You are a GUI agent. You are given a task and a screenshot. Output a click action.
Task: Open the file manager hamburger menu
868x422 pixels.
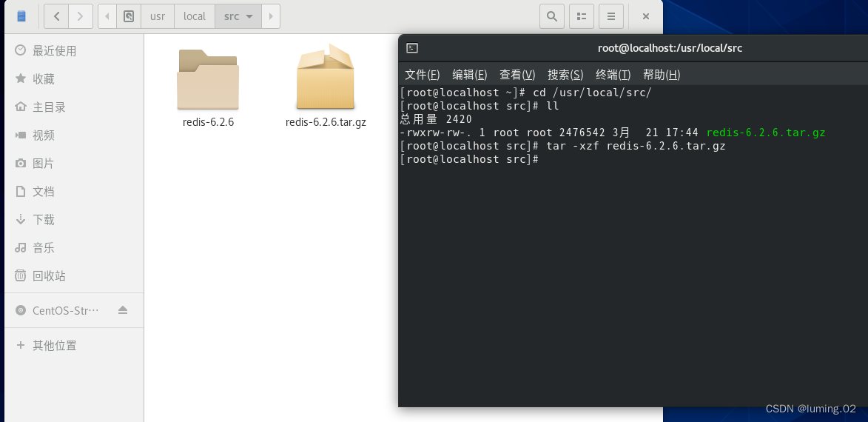(x=611, y=16)
